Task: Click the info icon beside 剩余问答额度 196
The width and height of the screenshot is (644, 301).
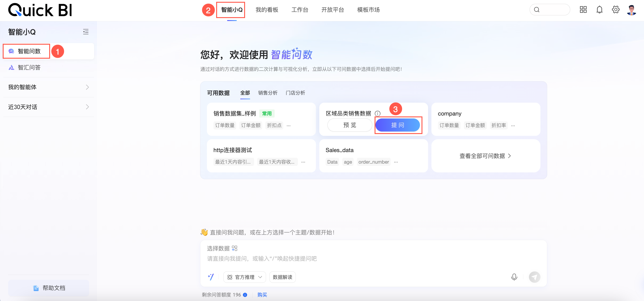Action: 245,295
